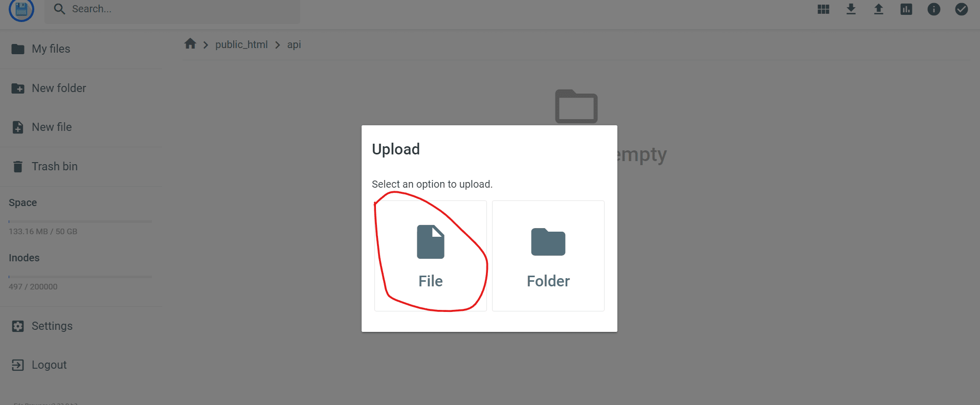This screenshot has height=405, width=980.
Task: Create a New file from sidebar
Action: click(x=81, y=127)
